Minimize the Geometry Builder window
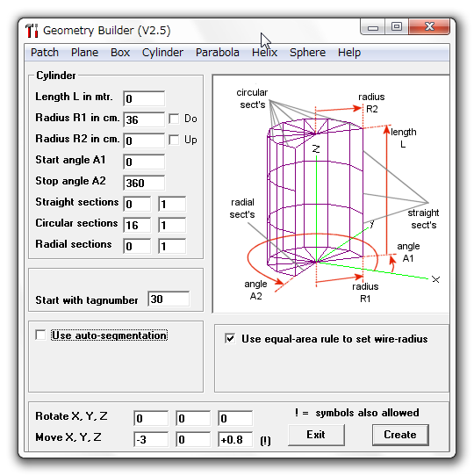Viewport: 474px width, 476px height. [373, 27]
